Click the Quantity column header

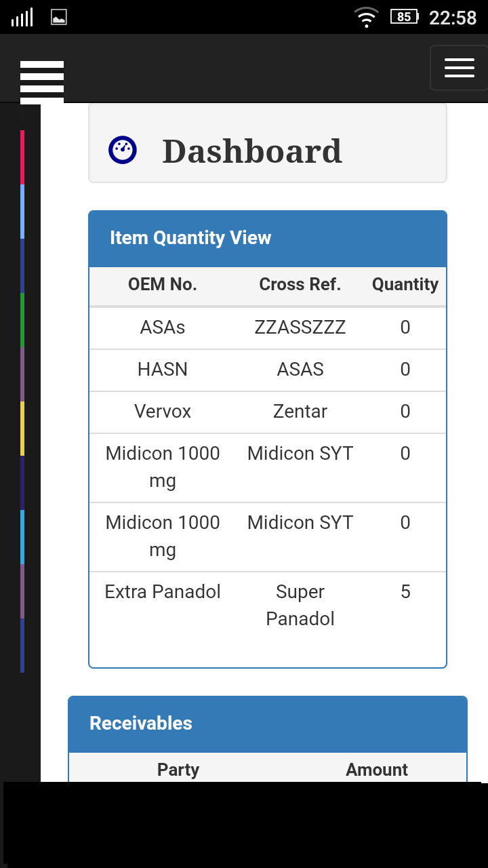pos(405,285)
